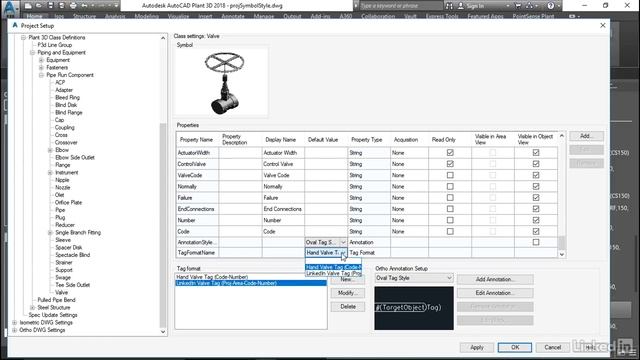
Task: Click the Add... property button
Action: pyautogui.click(x=586, y=136)
